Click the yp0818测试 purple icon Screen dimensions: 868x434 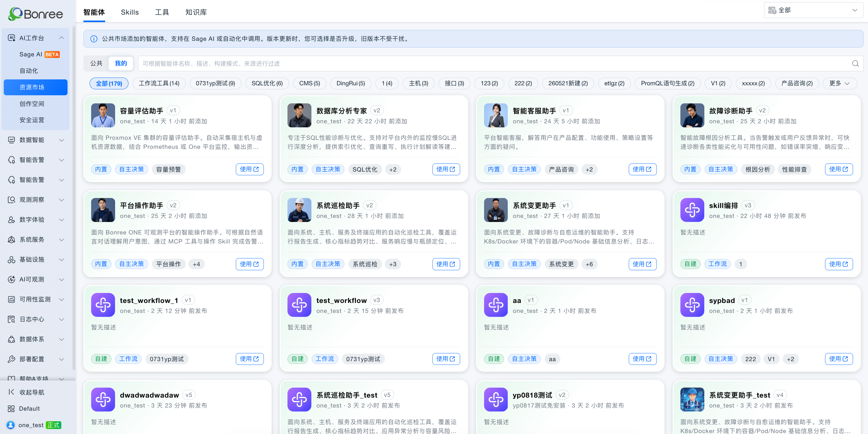pos(496,400)
